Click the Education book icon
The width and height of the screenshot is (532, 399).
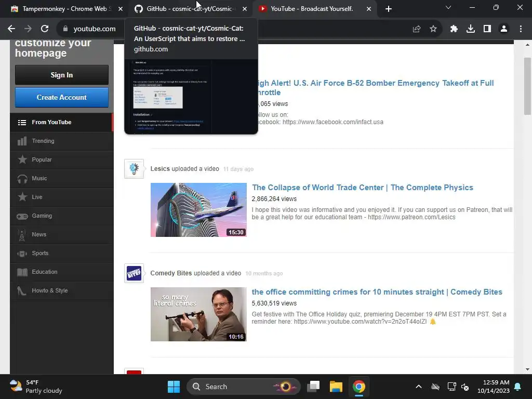pos(22,272)
